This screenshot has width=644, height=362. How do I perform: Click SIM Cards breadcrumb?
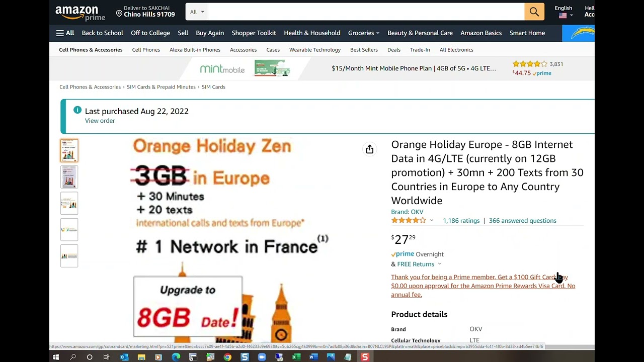213,87
